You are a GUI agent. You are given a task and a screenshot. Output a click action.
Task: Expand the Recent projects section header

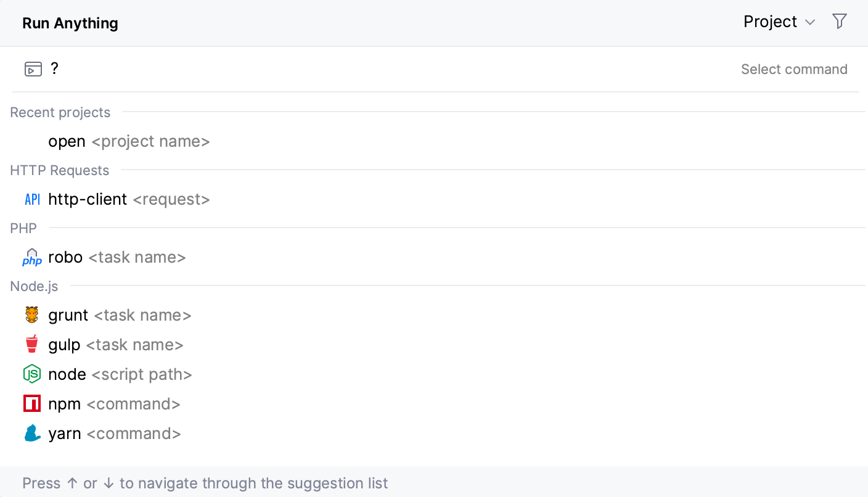[x=60, y=112]
